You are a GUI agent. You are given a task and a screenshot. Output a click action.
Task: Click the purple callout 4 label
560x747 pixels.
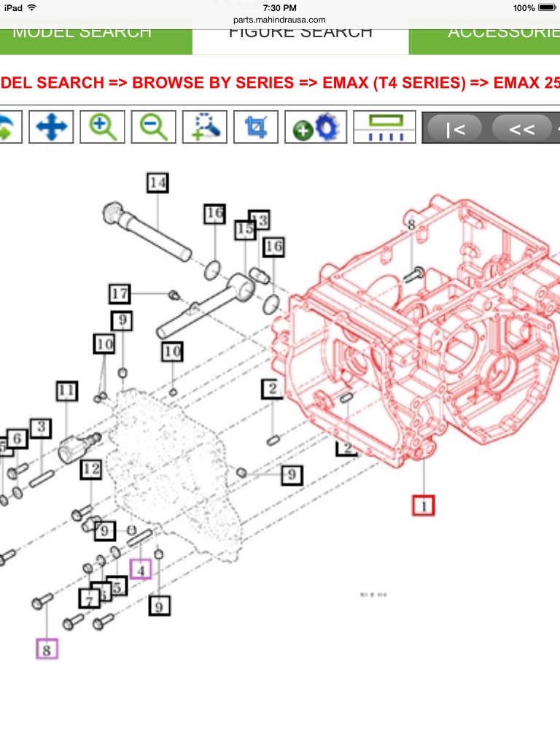[x=141, y=568]
